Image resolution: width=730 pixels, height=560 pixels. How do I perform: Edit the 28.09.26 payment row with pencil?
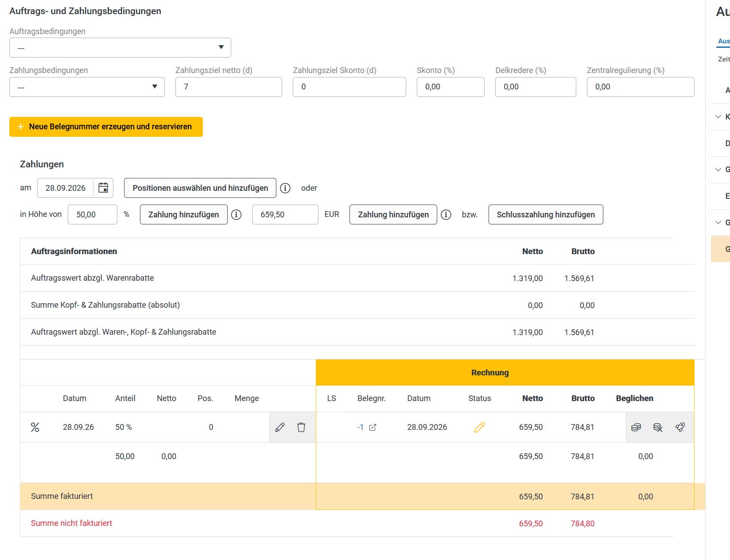[x=280, y=427]
